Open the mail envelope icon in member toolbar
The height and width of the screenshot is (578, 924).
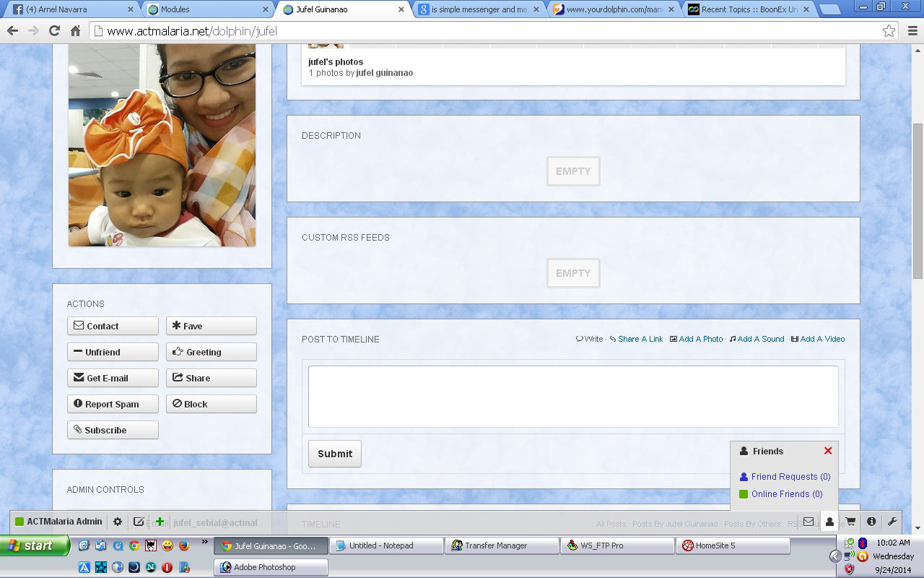pyautogui.click(x=808, y=522)
